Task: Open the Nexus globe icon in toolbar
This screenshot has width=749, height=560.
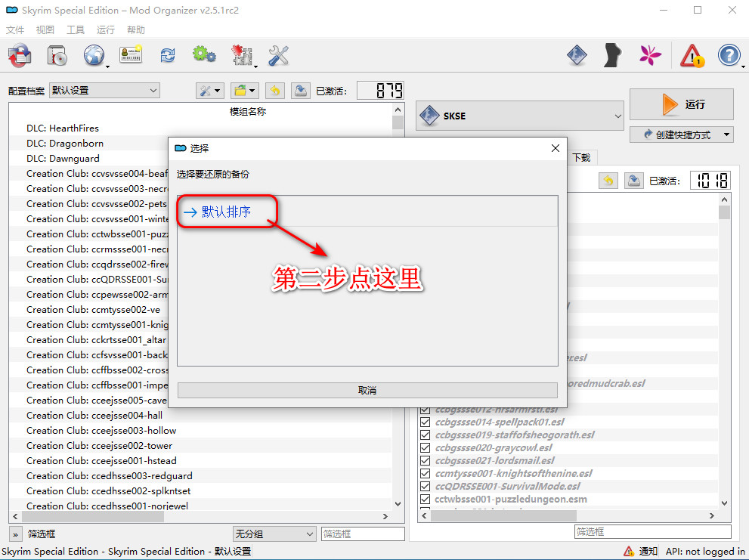Action: (x=94, y=55)
